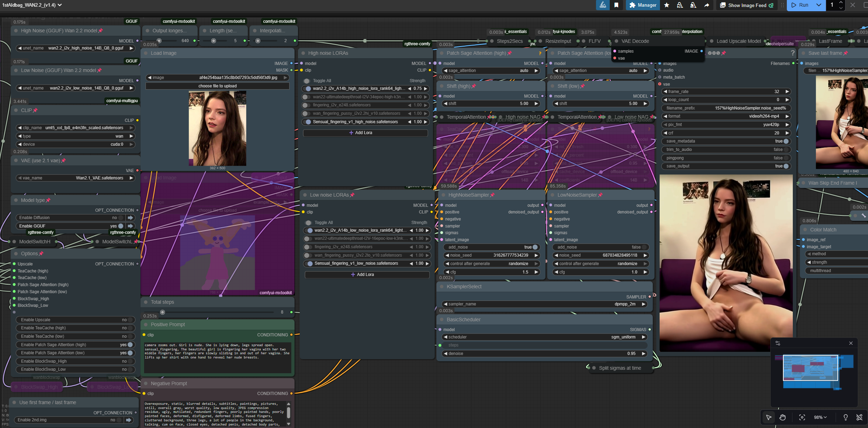Click the star favorites icon

click(667, 5)
